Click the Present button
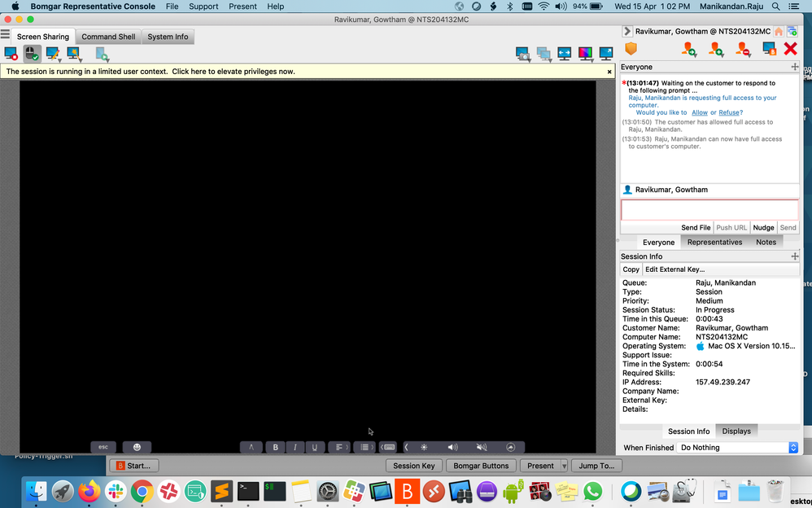Screen dimensions: 812x508 540,466
